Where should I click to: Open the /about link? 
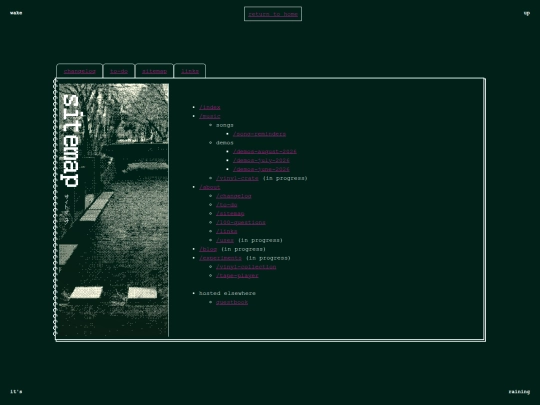pos(209,187)
